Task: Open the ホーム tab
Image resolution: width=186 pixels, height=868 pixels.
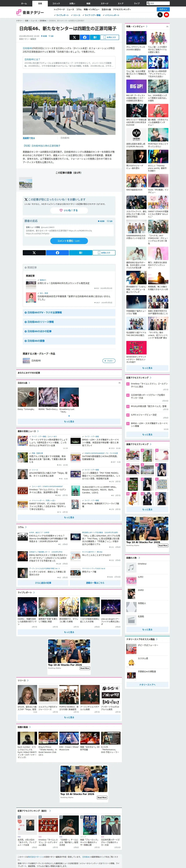Action: point(24,3)
